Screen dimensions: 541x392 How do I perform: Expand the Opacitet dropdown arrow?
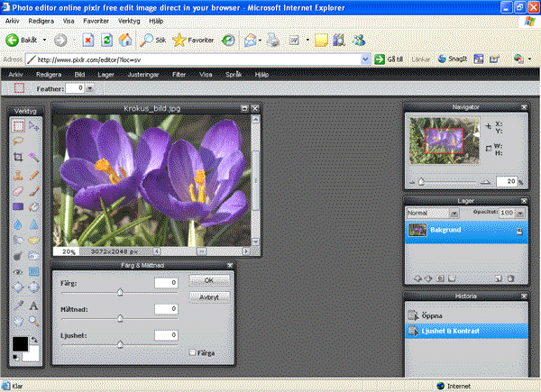click(520, 213)
